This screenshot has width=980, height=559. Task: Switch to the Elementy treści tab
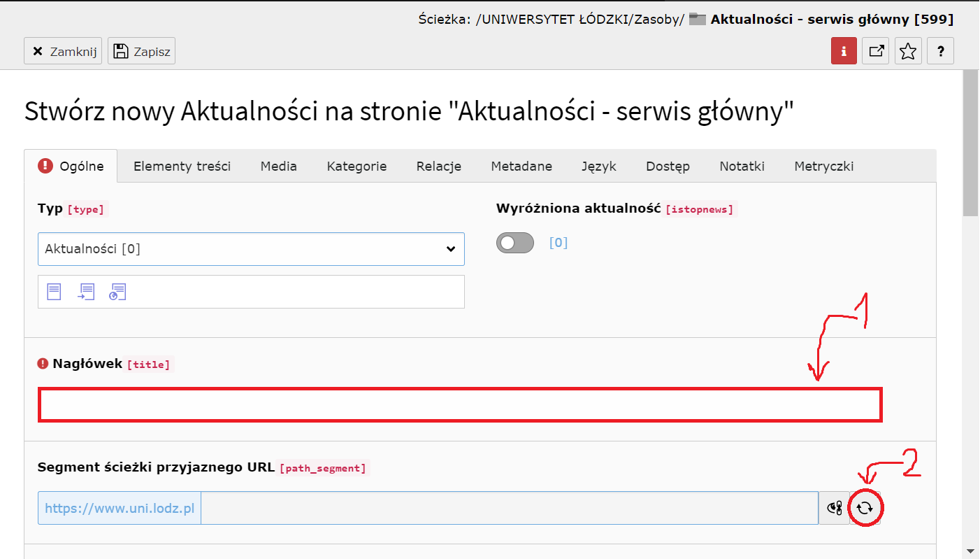[182, 167]
